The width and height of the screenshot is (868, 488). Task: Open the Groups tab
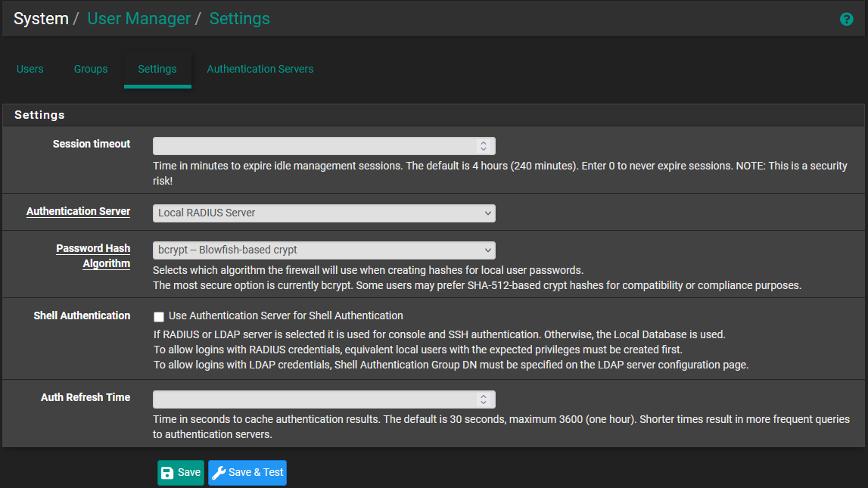tap(91, 69)
